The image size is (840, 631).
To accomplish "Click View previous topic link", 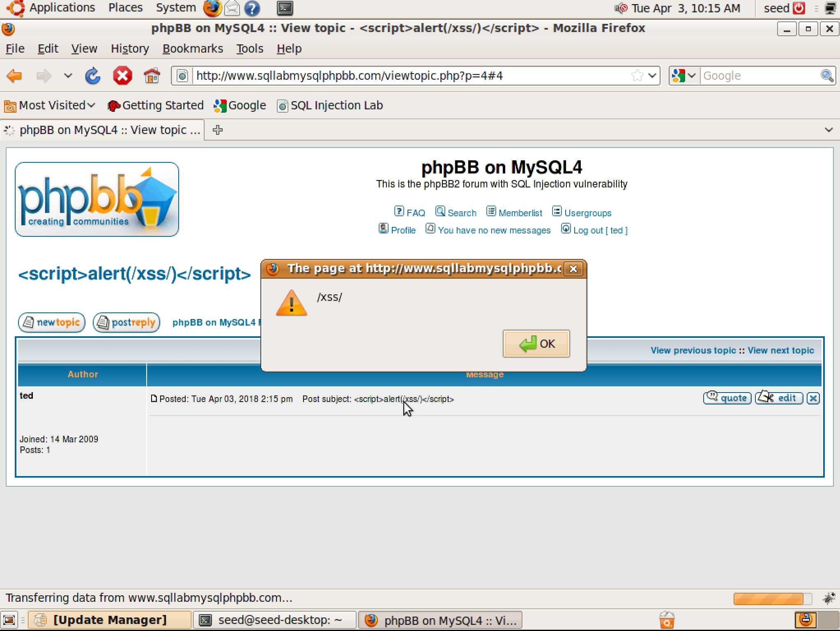I will click(692, 350).
